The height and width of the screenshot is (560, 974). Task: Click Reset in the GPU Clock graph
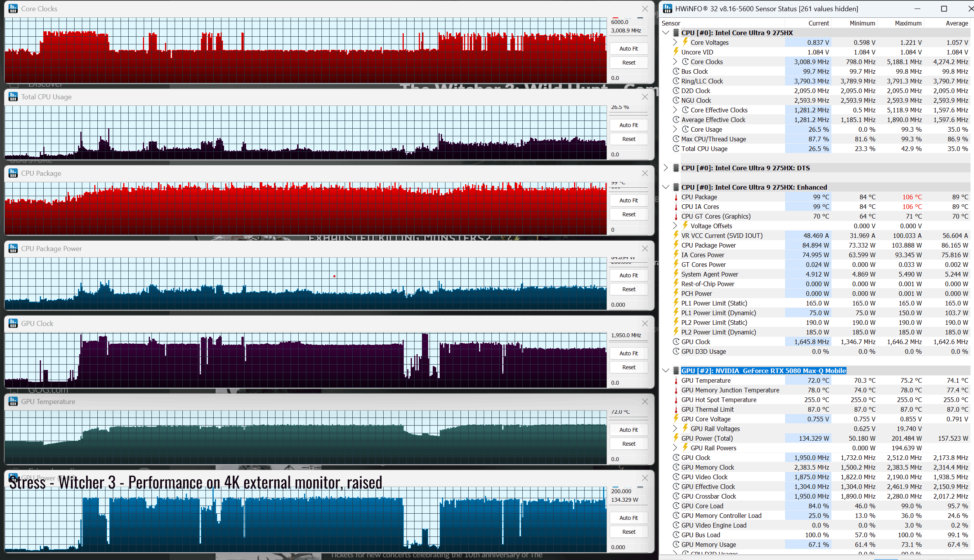pos(629,367)
